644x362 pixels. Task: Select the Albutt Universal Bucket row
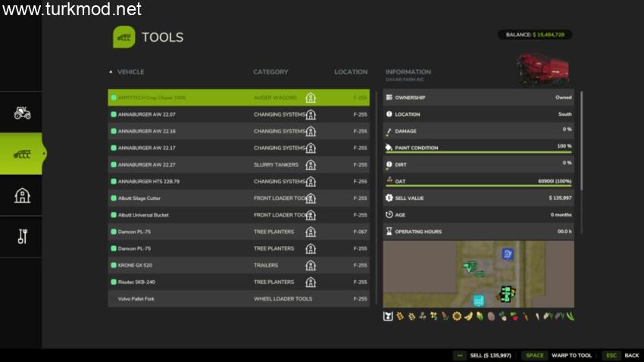coord(239,215)
